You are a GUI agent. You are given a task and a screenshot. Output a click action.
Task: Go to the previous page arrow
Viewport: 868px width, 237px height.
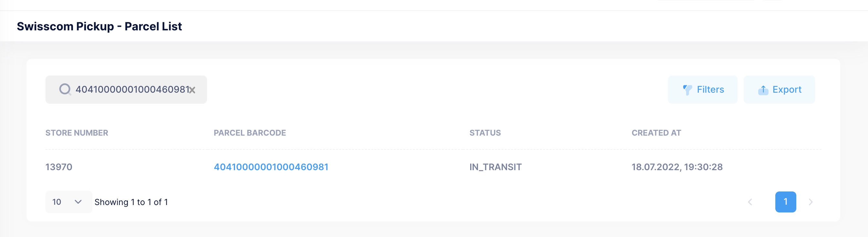(x=750, y=202)
